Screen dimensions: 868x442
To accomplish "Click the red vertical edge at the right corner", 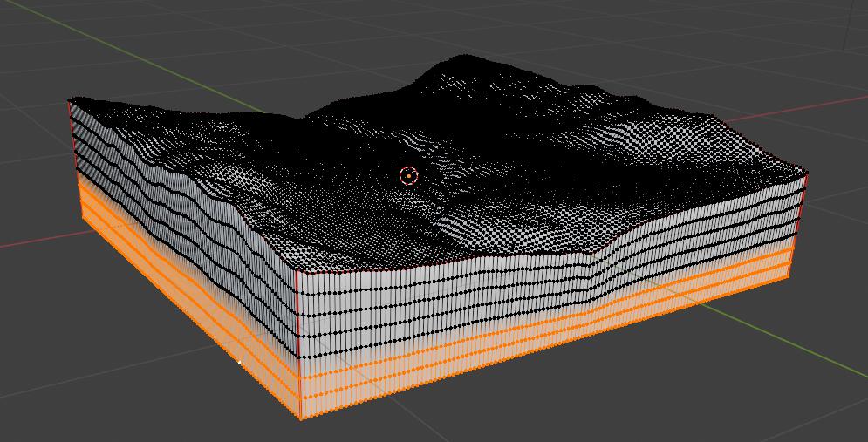I will (x=802, y=207).
